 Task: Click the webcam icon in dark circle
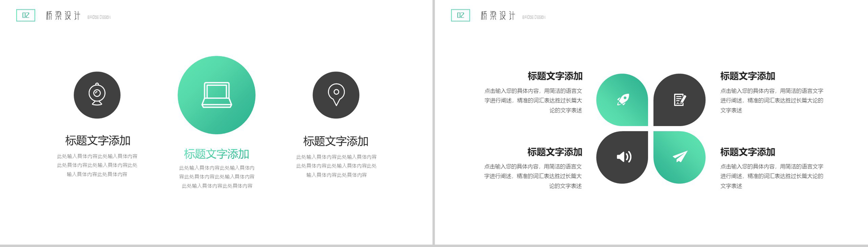coord(97,95)
